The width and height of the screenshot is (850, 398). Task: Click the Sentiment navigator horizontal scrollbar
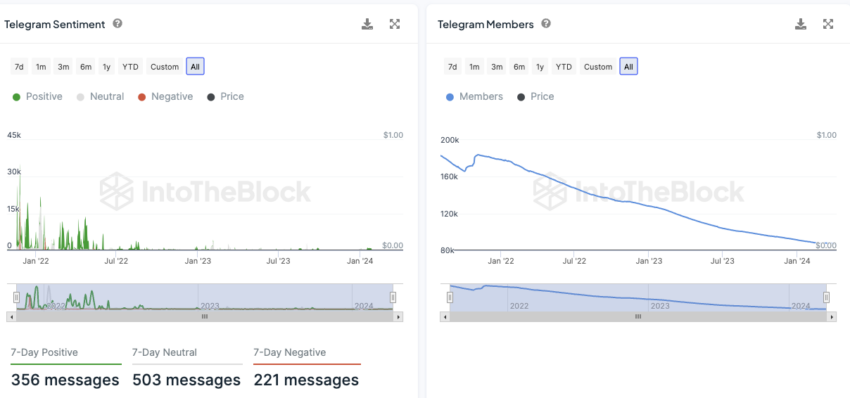pos(205,317)
